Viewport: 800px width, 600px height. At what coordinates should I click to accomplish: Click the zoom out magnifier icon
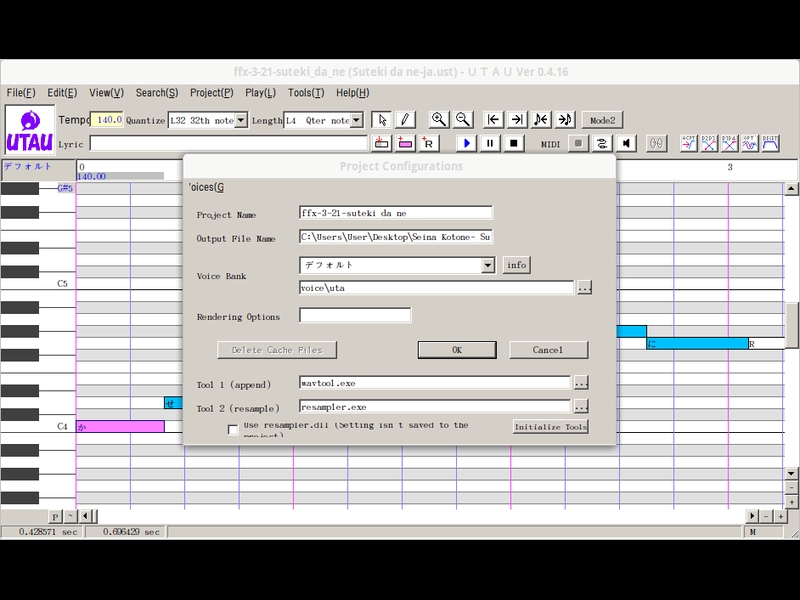[463, 120]
